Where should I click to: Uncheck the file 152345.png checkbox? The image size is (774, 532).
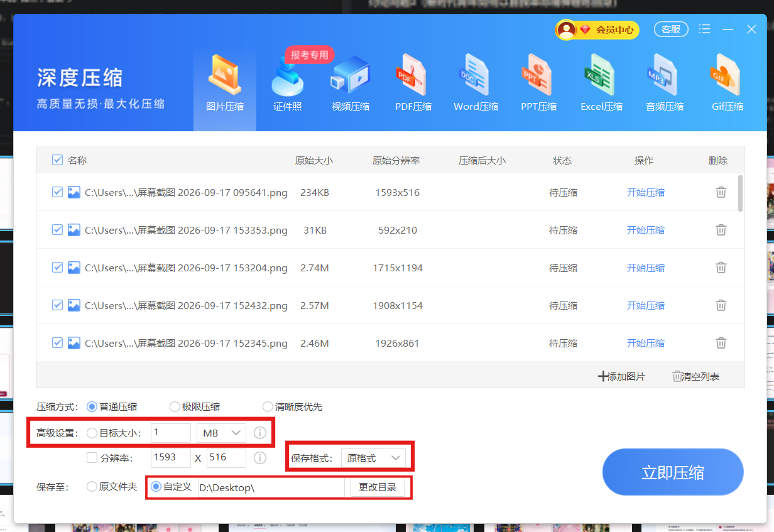[x=57, y=343]
